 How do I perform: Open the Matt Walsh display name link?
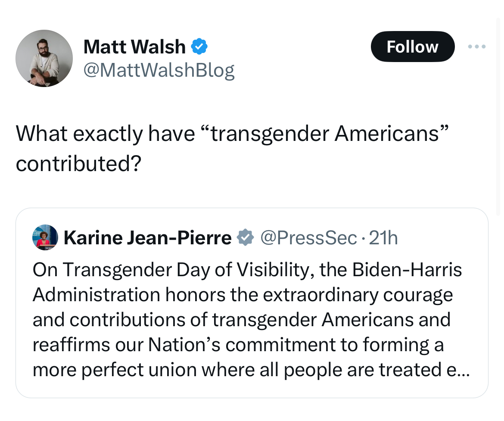134,47
